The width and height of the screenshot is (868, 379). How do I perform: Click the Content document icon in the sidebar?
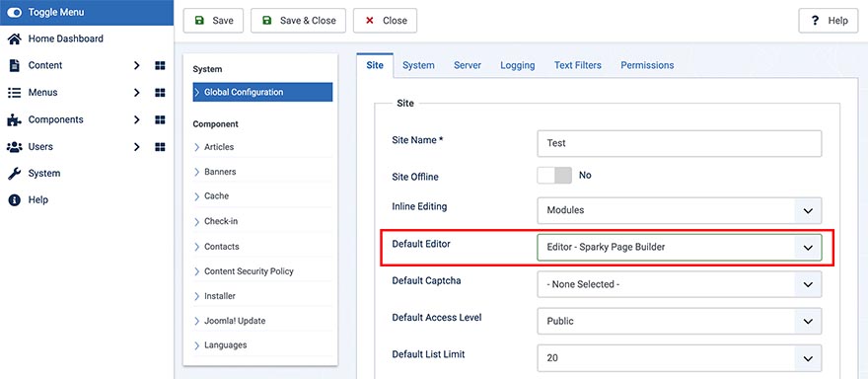tap(15, 65)
